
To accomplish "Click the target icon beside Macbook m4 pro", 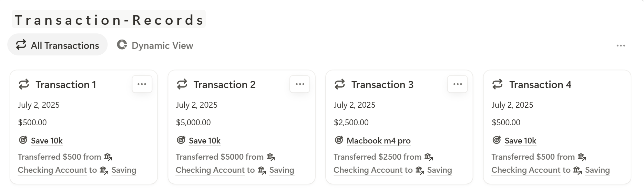I will coord(339,140).
